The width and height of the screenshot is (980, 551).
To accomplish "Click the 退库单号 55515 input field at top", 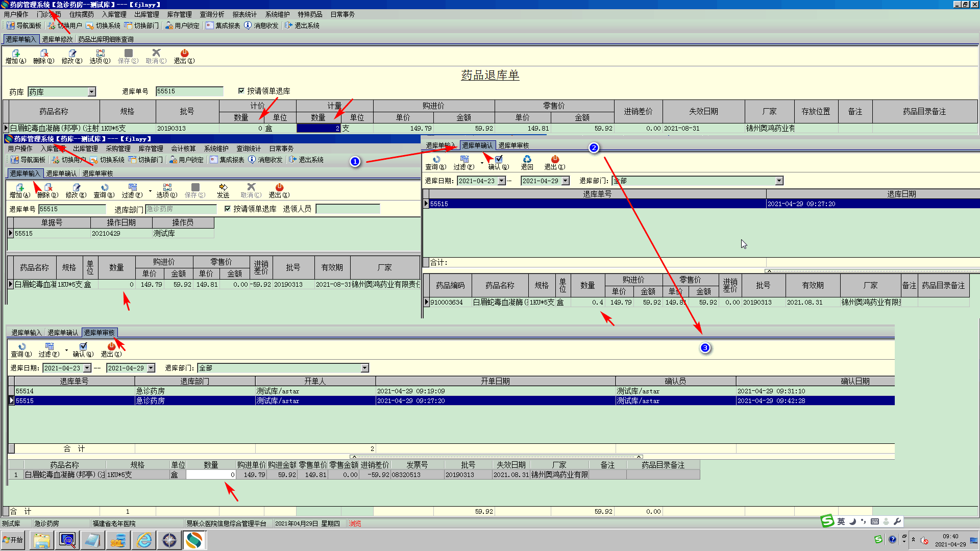I will point(189,91).
